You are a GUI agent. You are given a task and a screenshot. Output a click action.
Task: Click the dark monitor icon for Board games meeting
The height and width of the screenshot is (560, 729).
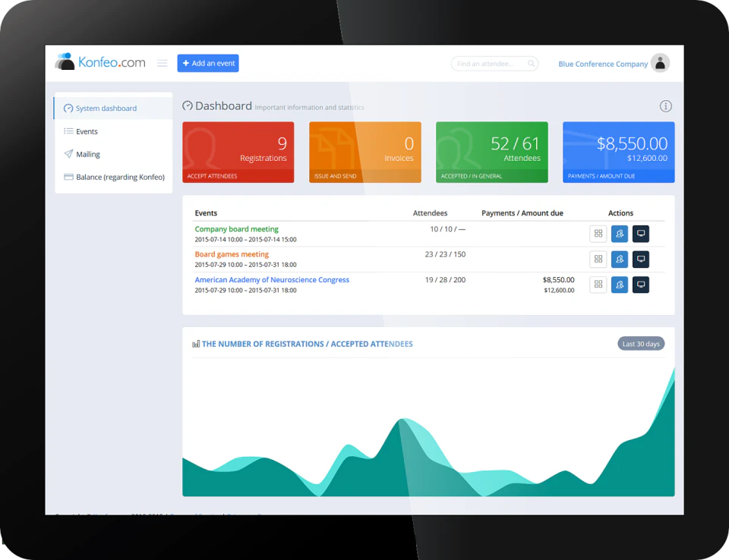640,259
